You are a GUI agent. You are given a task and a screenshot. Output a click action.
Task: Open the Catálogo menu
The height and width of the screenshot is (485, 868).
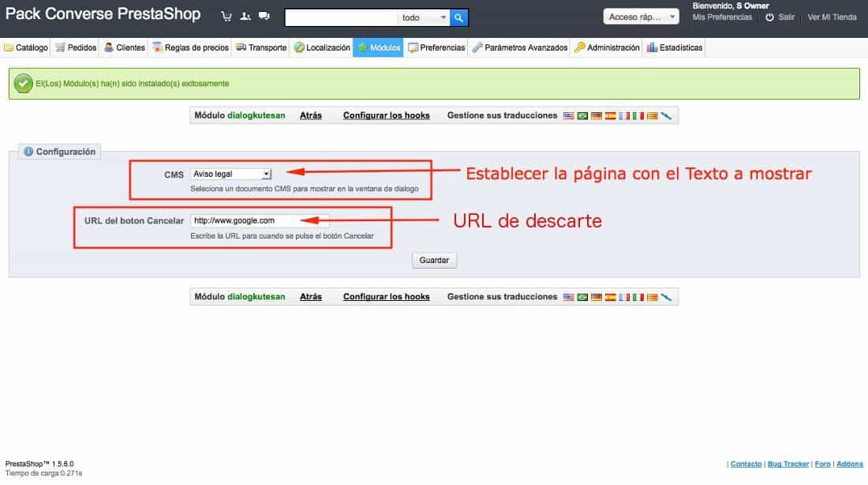point(26,47)
